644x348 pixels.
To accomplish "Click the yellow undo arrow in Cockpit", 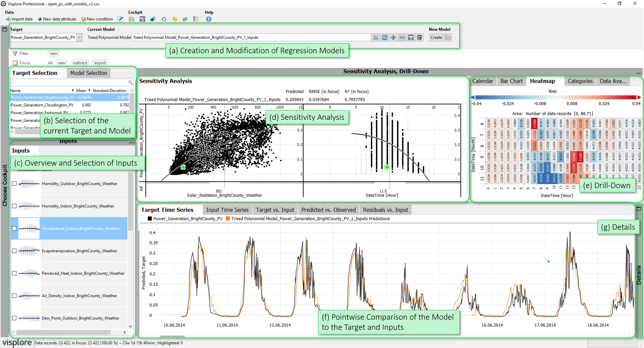I will 174,19.
